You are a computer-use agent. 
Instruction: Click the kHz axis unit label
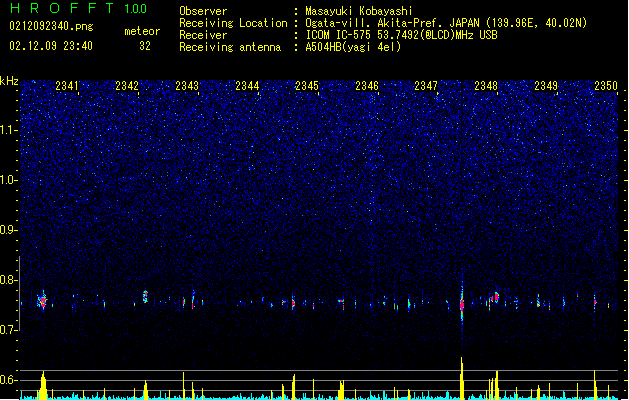[9, 81]
